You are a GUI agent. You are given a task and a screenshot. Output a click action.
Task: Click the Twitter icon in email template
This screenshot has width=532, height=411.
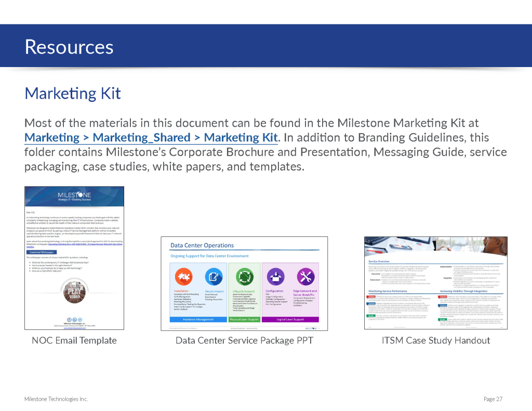click(79, 319)
